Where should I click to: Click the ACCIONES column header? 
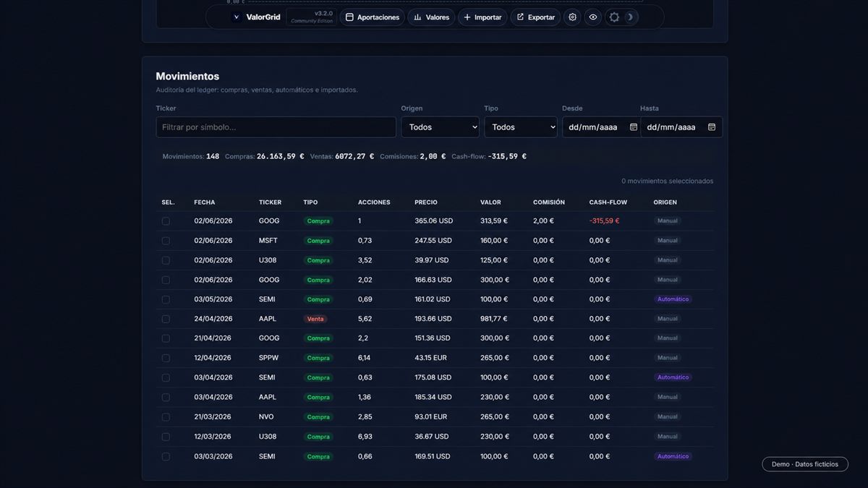[x=374, y=202]
